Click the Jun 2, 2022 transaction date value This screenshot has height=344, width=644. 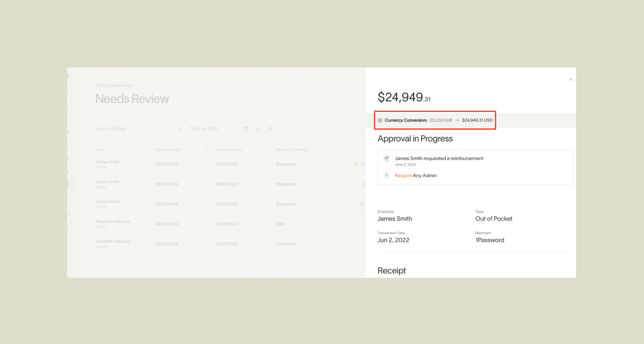pyautogui.click(x=393, y=240)
